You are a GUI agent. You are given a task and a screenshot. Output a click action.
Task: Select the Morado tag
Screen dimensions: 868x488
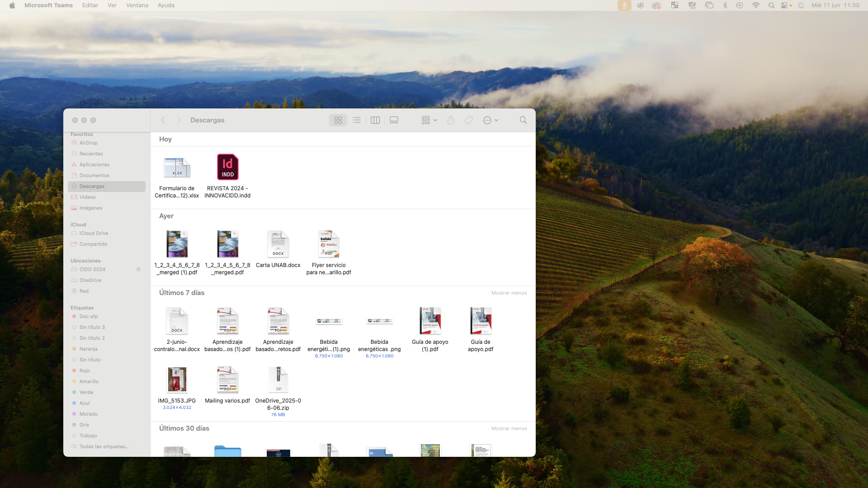click(x=107, y=414)
